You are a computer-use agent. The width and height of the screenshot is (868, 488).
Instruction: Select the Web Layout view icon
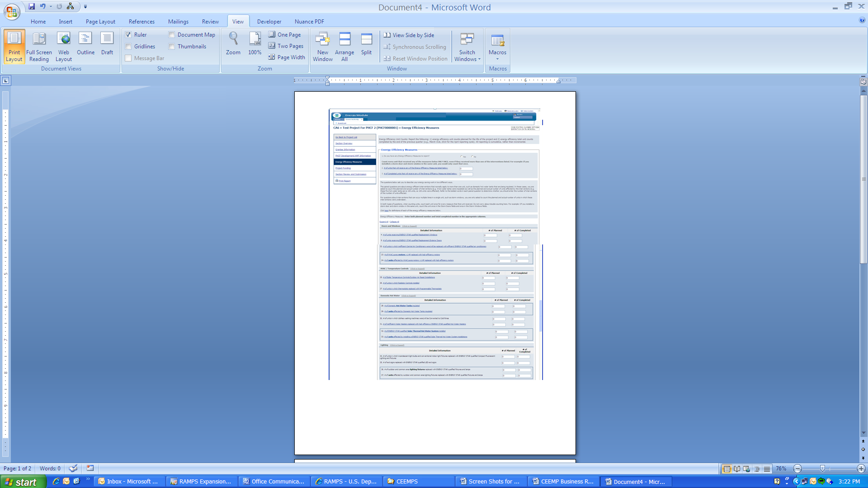point(64,46)
